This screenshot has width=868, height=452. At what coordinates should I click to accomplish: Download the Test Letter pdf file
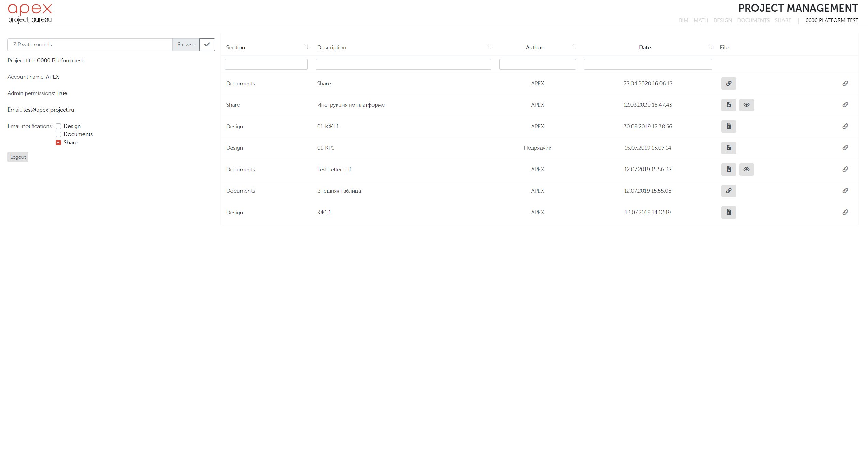tap(729, 170)
